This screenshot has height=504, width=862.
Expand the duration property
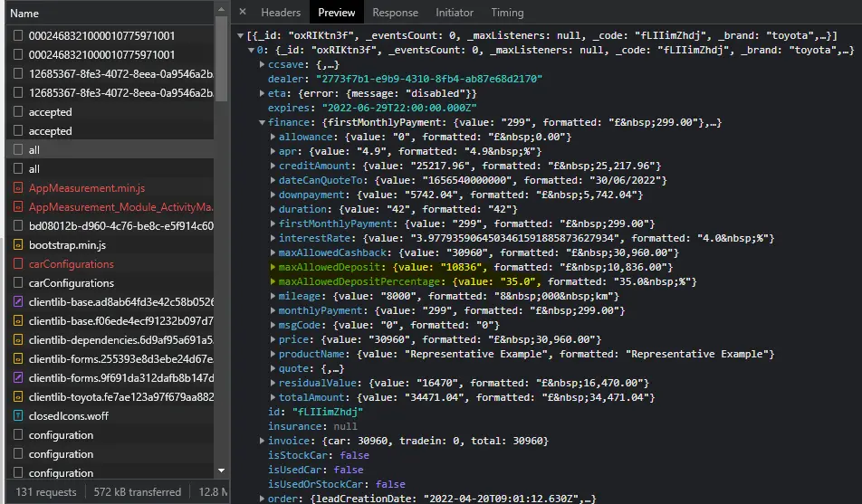coord(273,209)
